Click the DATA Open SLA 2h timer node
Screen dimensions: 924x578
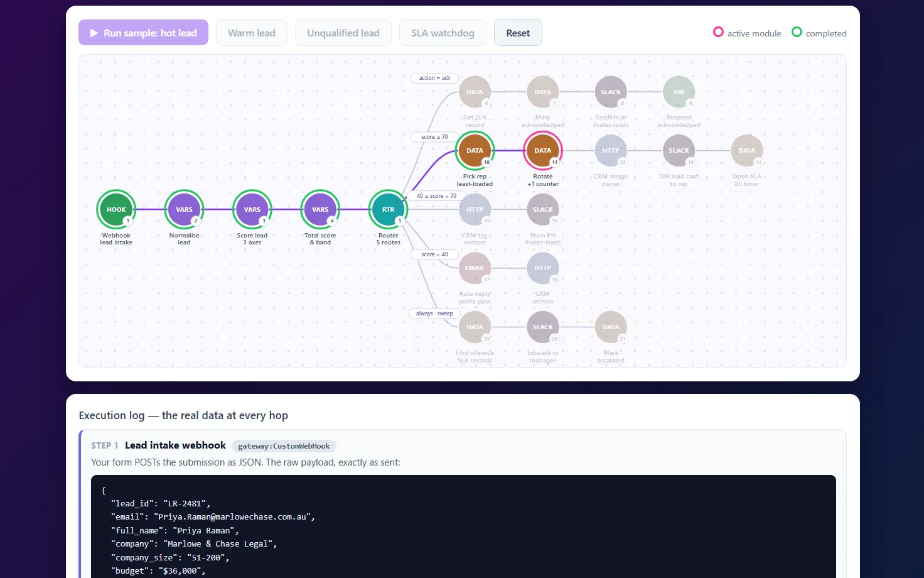click(747, 151)
